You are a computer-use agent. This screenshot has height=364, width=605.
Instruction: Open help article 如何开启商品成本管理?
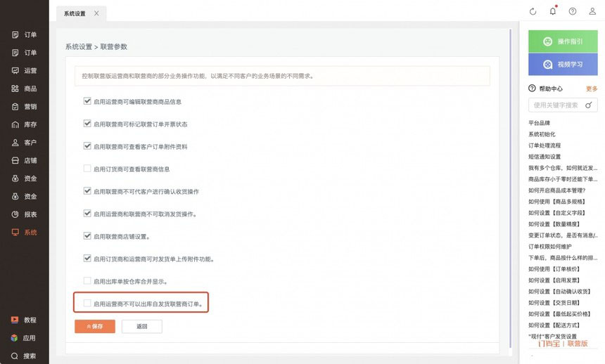click(x=557, y=190)
